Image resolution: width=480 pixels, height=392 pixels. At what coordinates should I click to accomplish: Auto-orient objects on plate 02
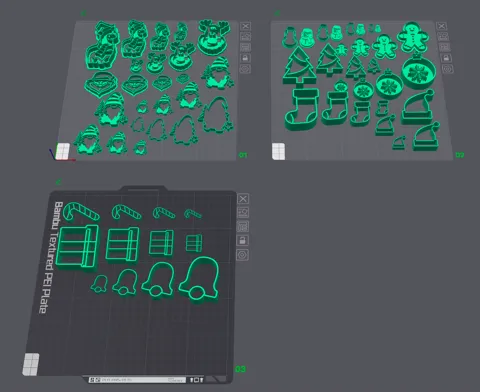point(443,37)
